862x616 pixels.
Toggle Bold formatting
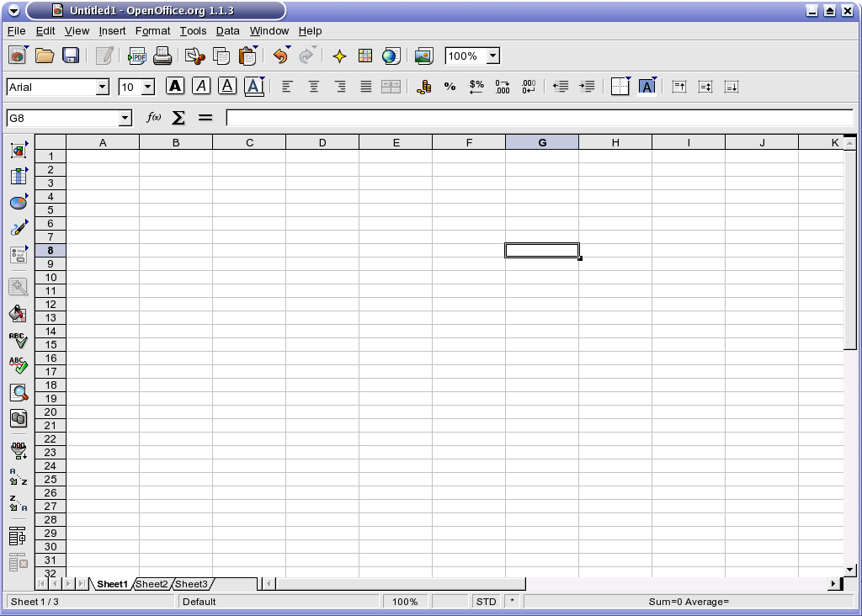[175, 87]
